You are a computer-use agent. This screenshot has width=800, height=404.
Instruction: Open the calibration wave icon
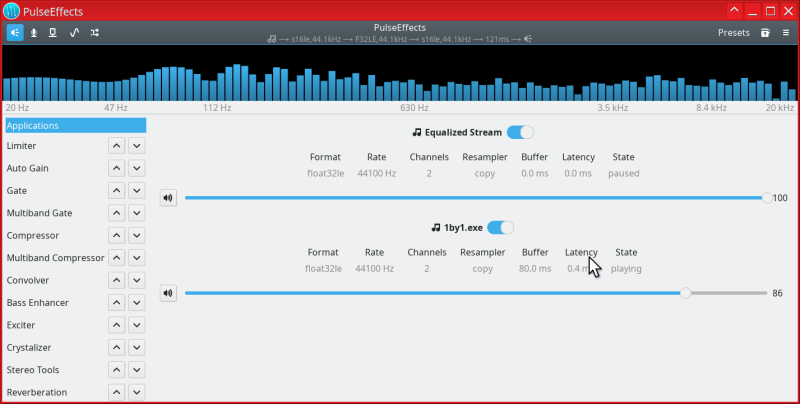[74, 33]
